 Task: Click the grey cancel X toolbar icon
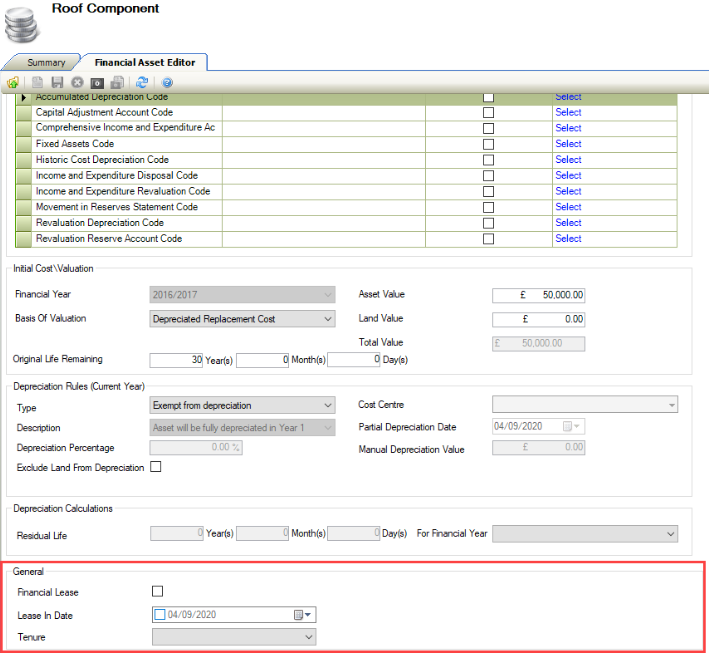coord(77,82)
